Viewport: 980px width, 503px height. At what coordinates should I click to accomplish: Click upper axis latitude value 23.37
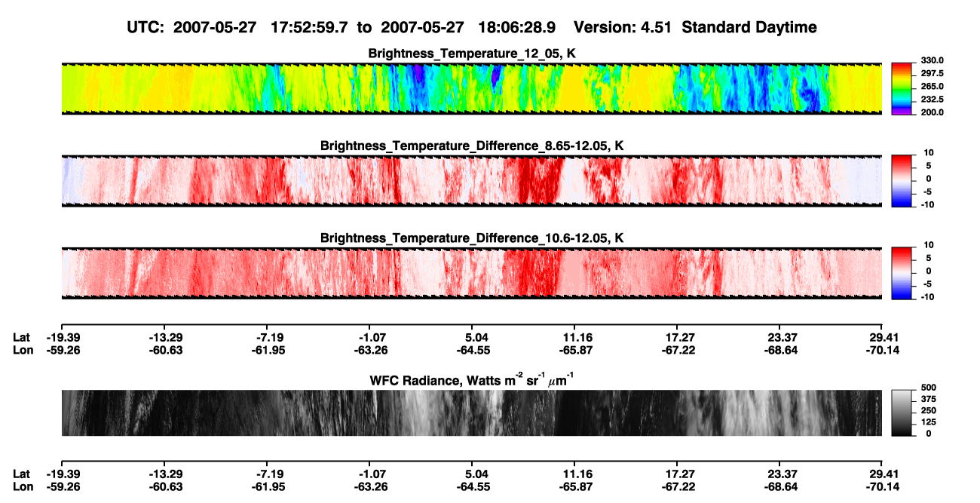[x=779, y=337]
